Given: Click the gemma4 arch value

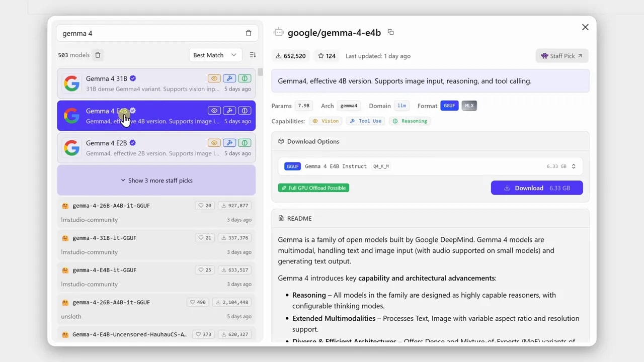Looking at the screenshot, I should pyautogui.click(x=349, y=106).
